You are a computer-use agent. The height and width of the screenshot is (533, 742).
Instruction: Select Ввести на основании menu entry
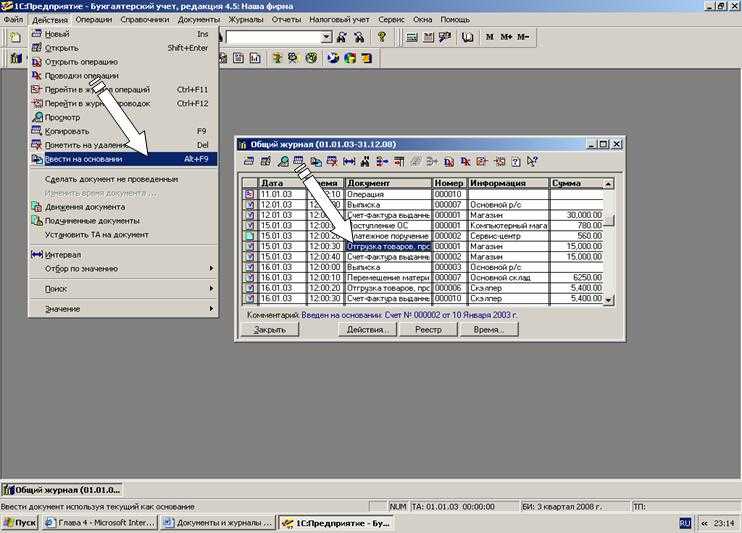[123, 159]
